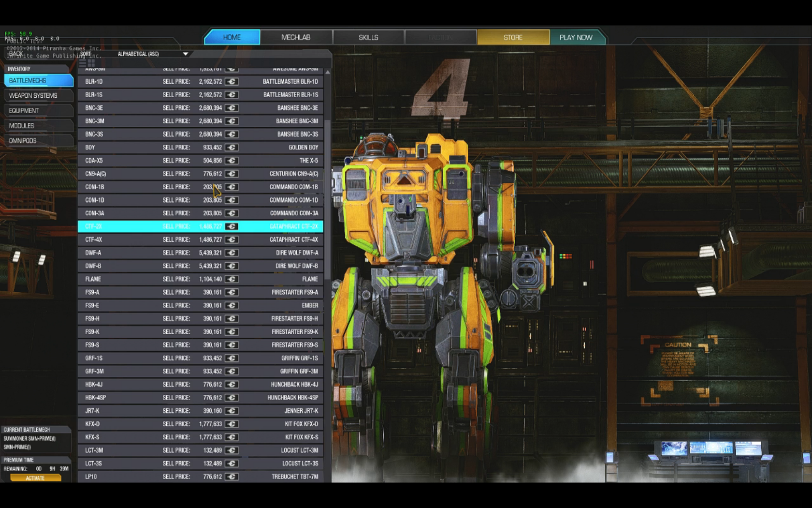
Task: Click the sell icon for Ember
Action: click(232, 305)
